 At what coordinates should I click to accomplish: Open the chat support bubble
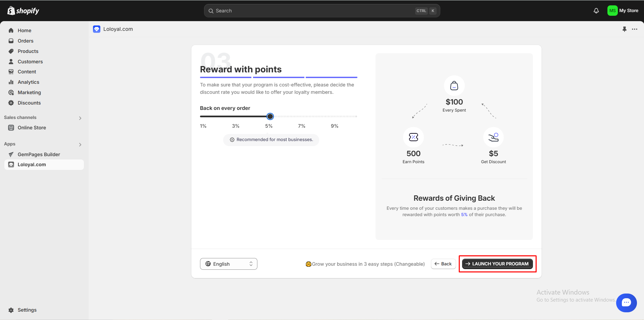click(x=626, y=303)
